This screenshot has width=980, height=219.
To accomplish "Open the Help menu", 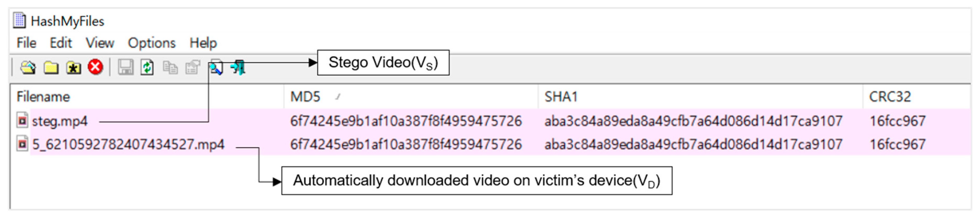I will [x=203, y=43].
